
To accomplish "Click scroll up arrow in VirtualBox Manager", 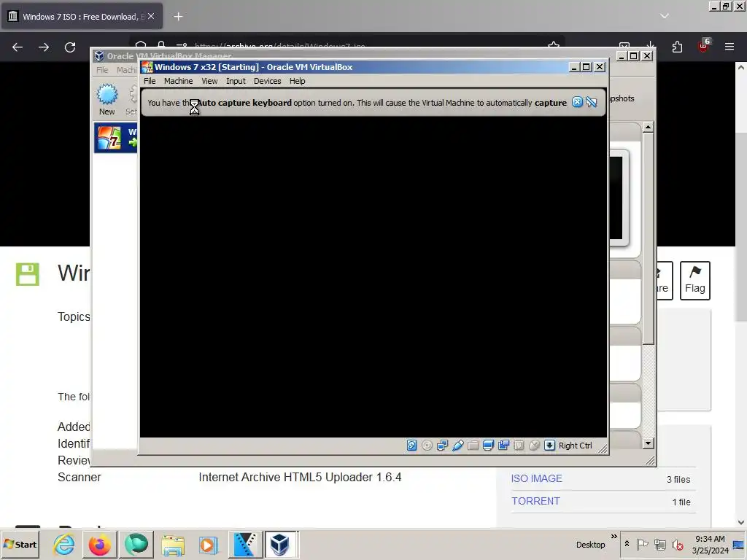I will coord(648,127).
